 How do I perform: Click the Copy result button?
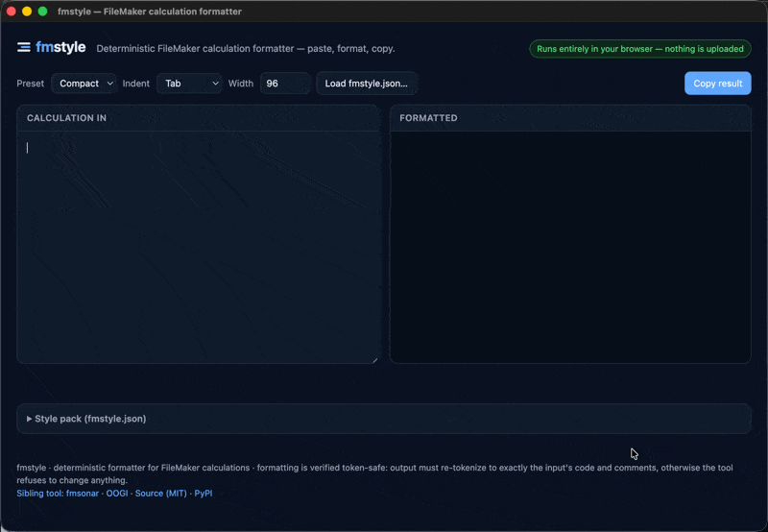(717, 84)
